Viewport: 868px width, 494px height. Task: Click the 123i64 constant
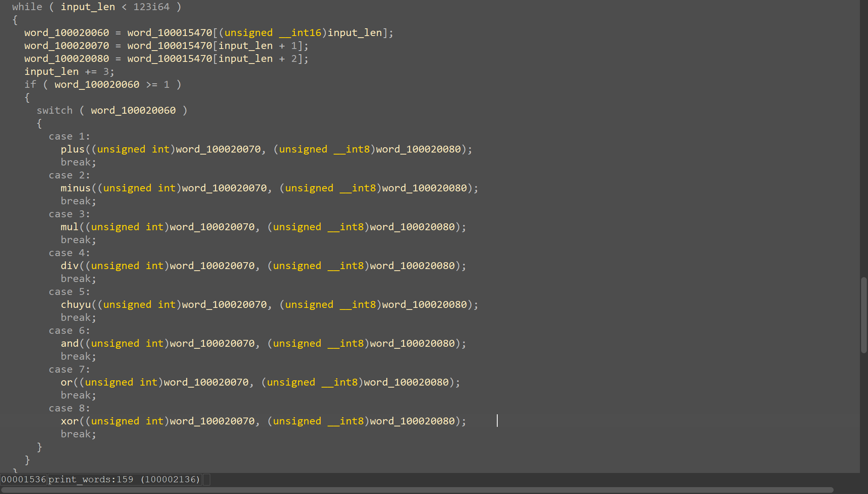pos(151,7)
